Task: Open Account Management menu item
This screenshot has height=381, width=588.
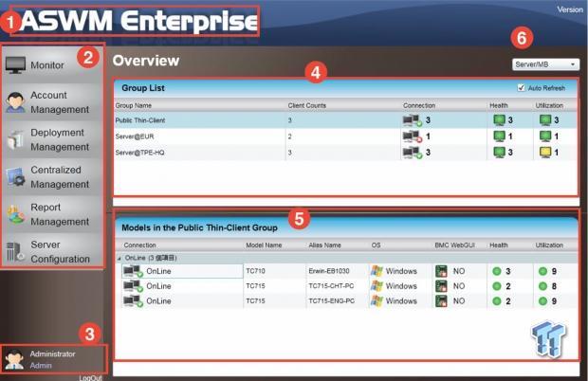Action: coord(52,102)
